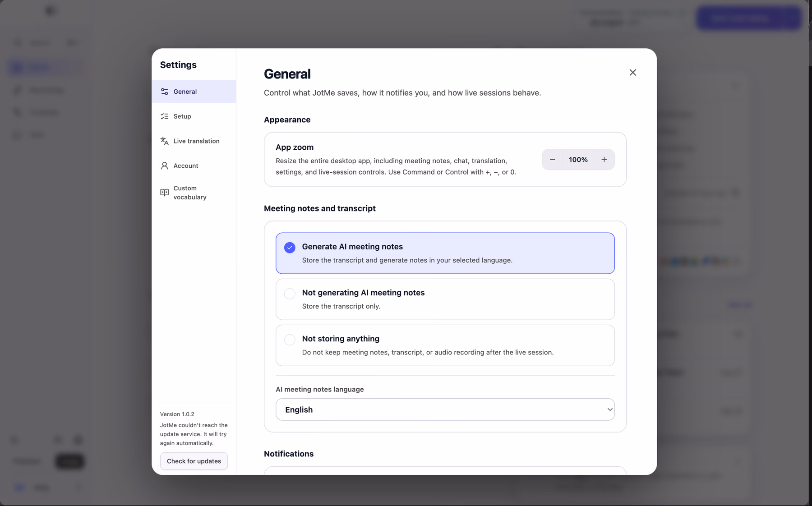This screenshot has height=506, width=812.
Task: Select Not storing anything option
Action: pos(445,345)
